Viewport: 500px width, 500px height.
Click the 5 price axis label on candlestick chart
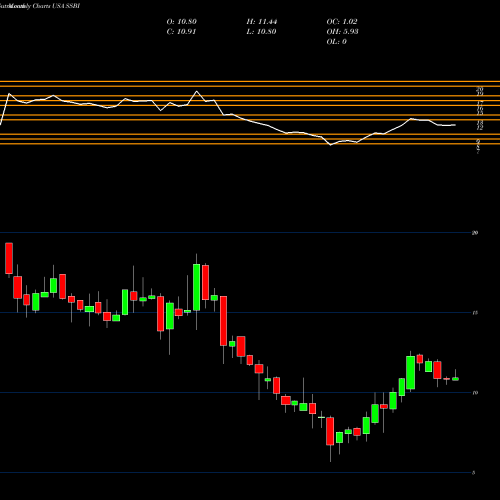474,473
